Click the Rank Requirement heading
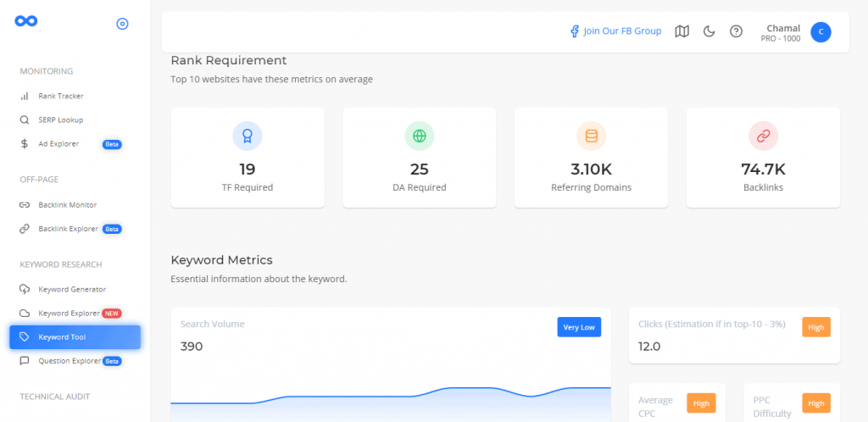The image size is (868, 422). (229, 60)
